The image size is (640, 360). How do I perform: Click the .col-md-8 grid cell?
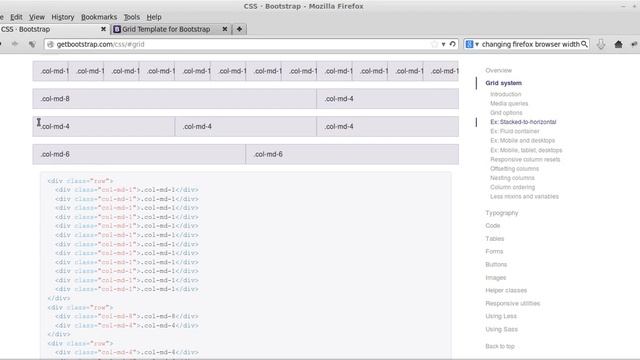click(174, 99)
